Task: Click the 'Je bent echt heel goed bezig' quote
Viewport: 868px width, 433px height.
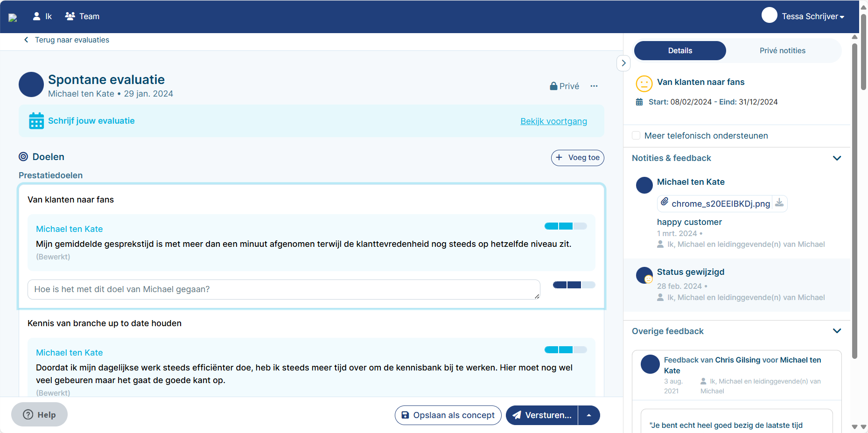Action: pos(726,425)
